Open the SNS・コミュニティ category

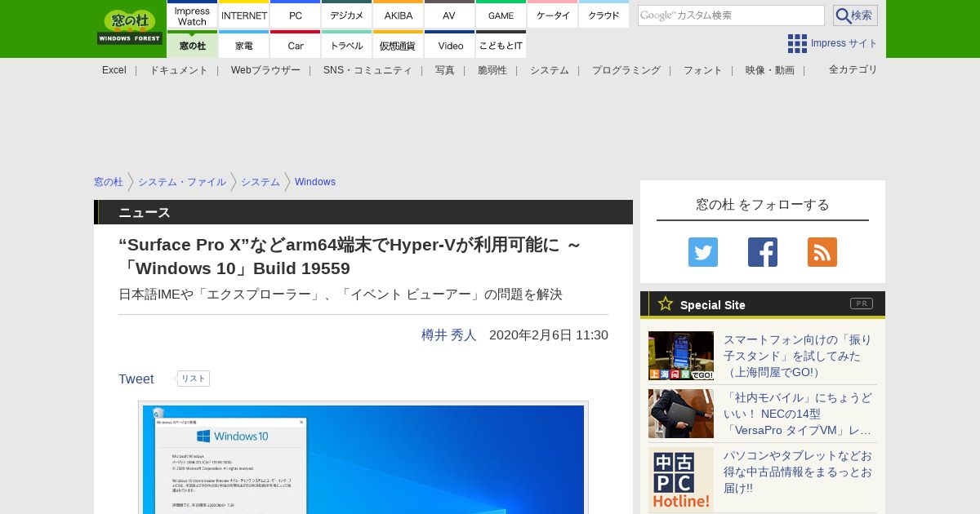coord(367,70)
